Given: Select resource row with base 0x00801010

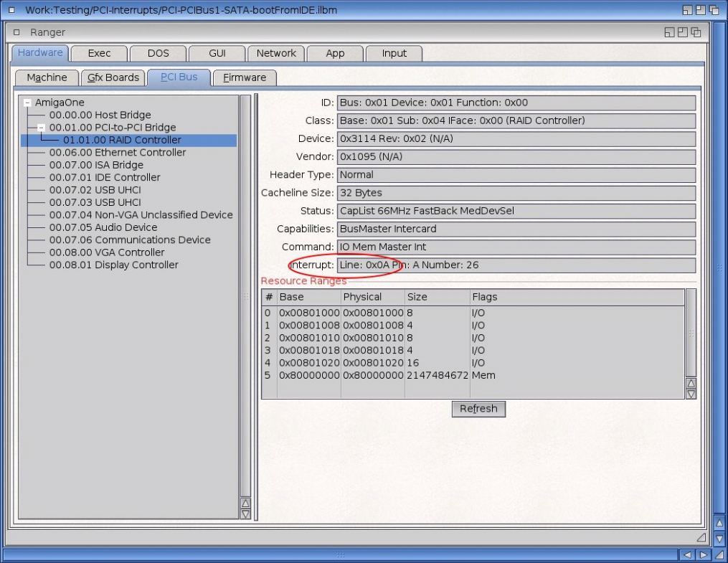Looking at the screenshot, I should (473, 338).
